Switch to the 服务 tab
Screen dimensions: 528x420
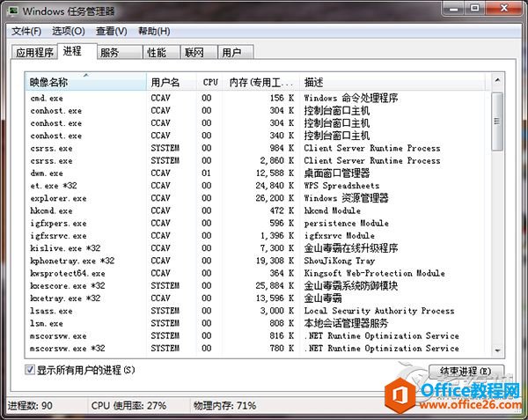120,53
